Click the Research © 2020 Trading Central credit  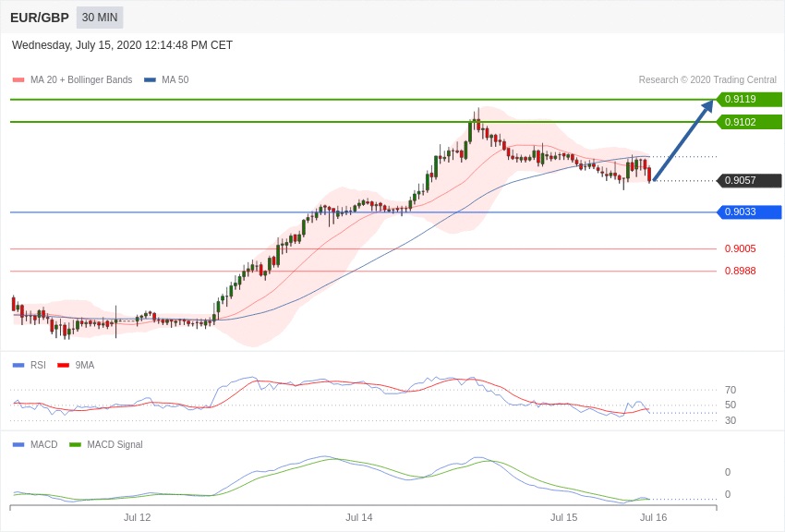click(x=707, y=80)
